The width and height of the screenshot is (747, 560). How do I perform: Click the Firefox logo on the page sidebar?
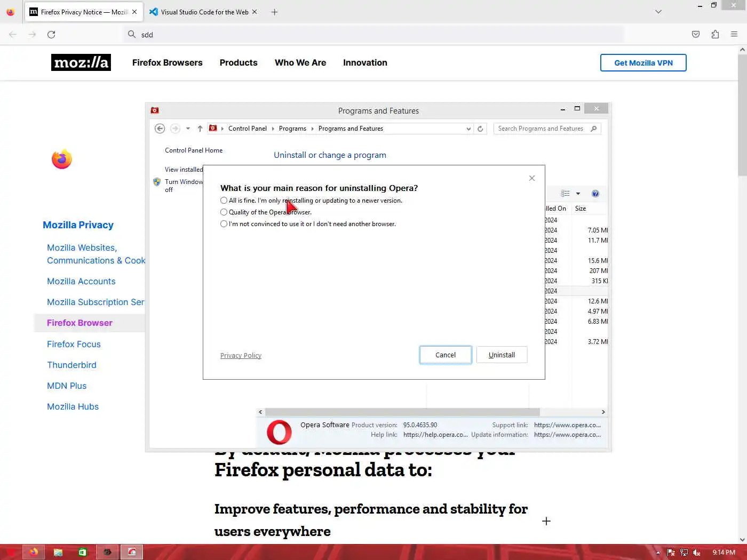[62, 159]
